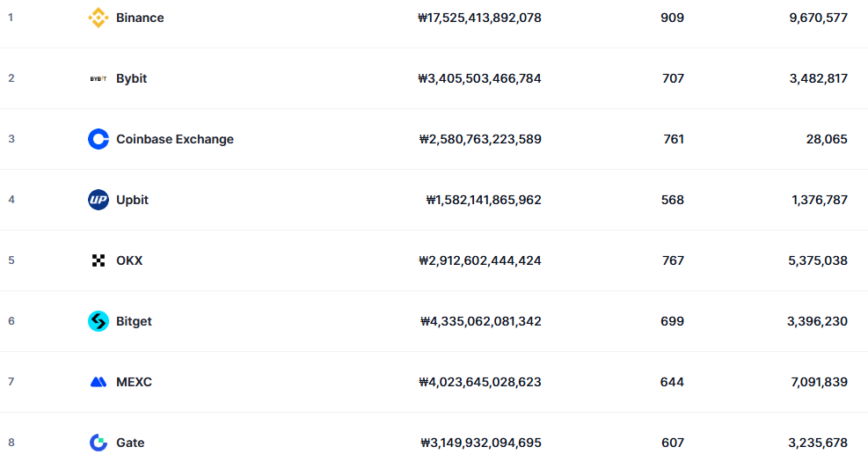Image resolution: width=868 pixels, height=469 pixels.
Task: Click the OKX checkered logo icon
Action: click(x=98, y=260)
